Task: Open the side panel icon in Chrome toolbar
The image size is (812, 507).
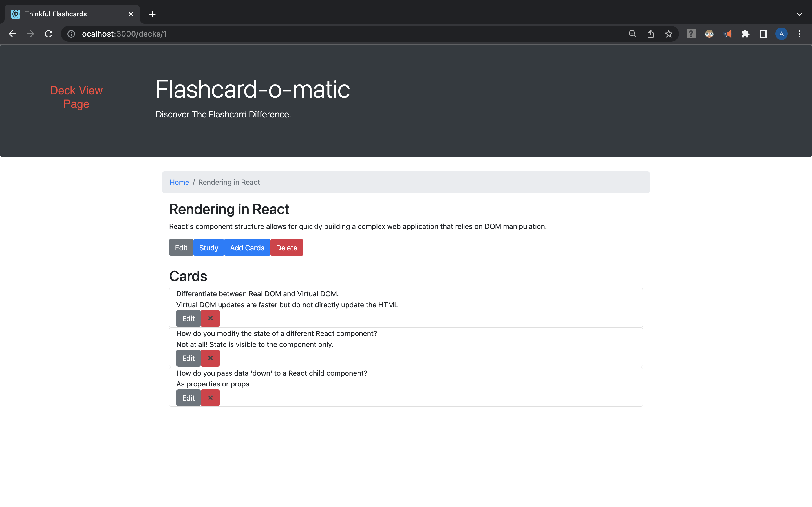Action: [x=763, y=34]
